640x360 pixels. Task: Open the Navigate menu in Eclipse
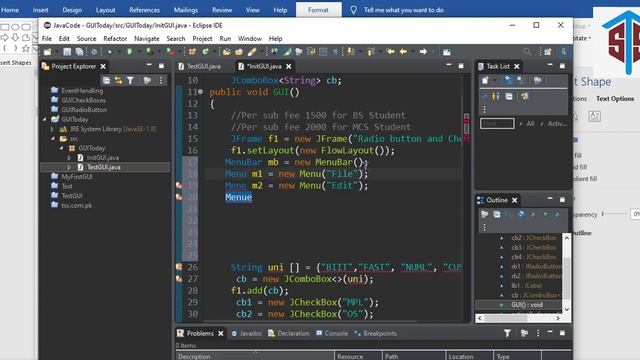(147, 38)
